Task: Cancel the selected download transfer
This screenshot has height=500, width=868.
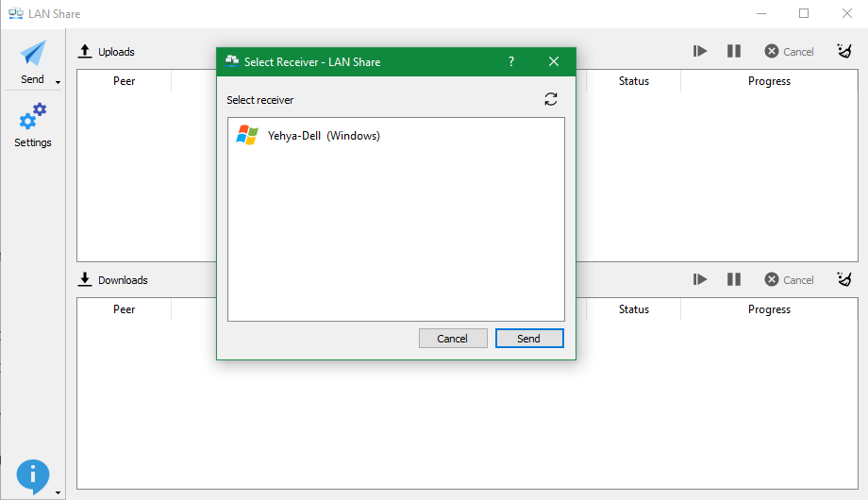Action: point(790,279)
